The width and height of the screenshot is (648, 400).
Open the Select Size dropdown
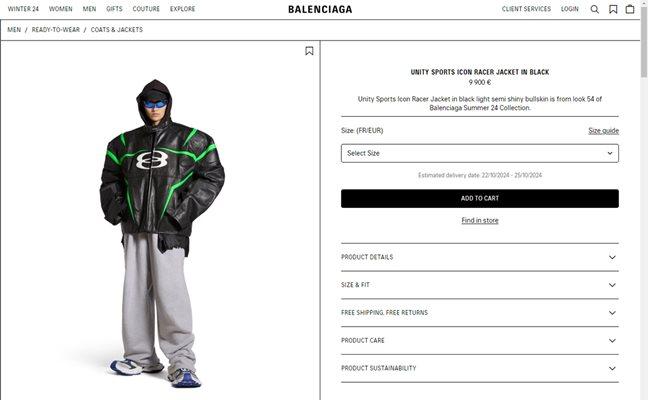pos(480,153)
